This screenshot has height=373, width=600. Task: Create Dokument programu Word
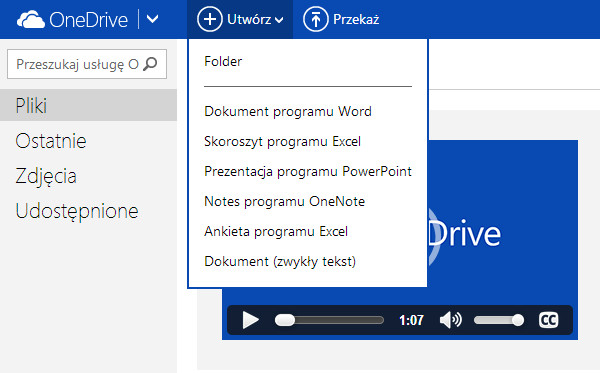[288, 111]
